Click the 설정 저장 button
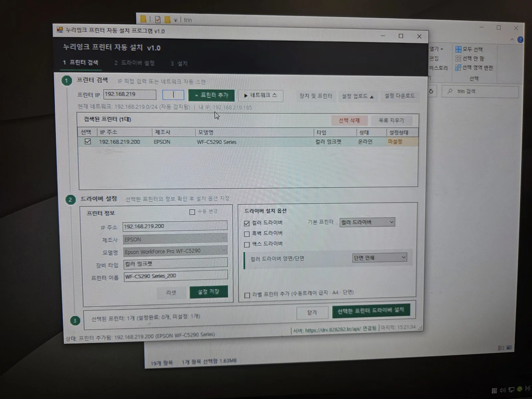 209,292
